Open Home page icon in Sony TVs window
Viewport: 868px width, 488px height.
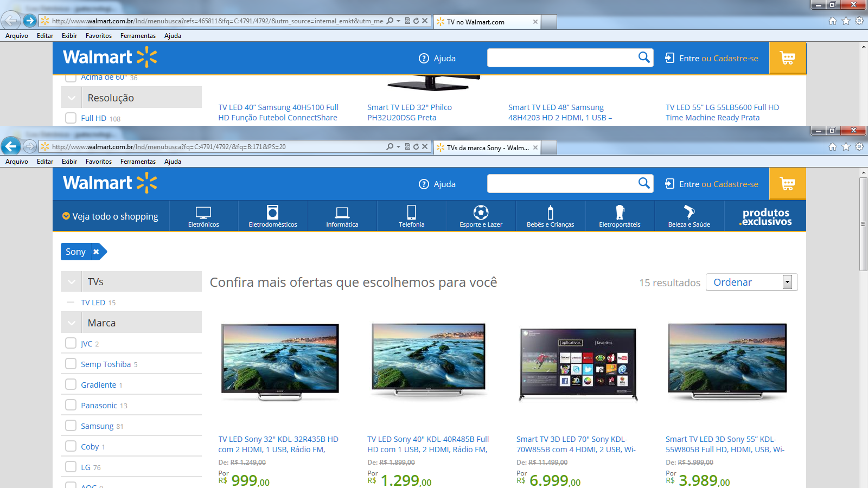tap(833, 147)
